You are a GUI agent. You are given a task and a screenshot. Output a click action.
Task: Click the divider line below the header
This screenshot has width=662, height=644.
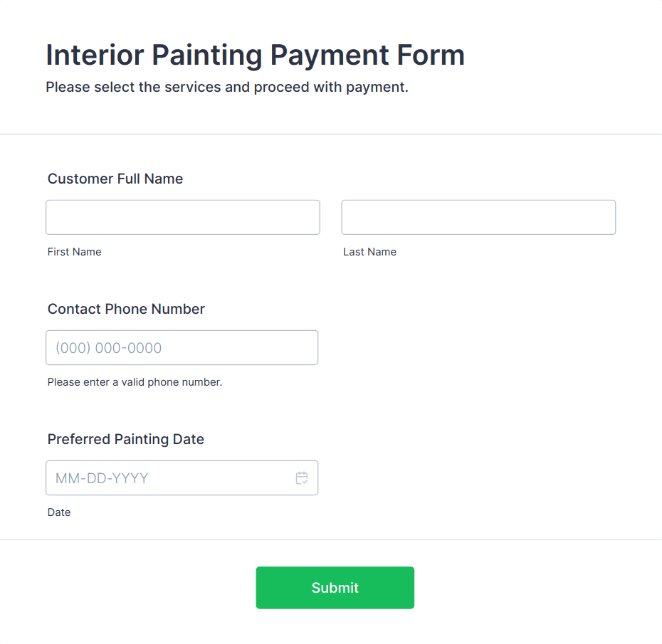[x=331, y=134]
